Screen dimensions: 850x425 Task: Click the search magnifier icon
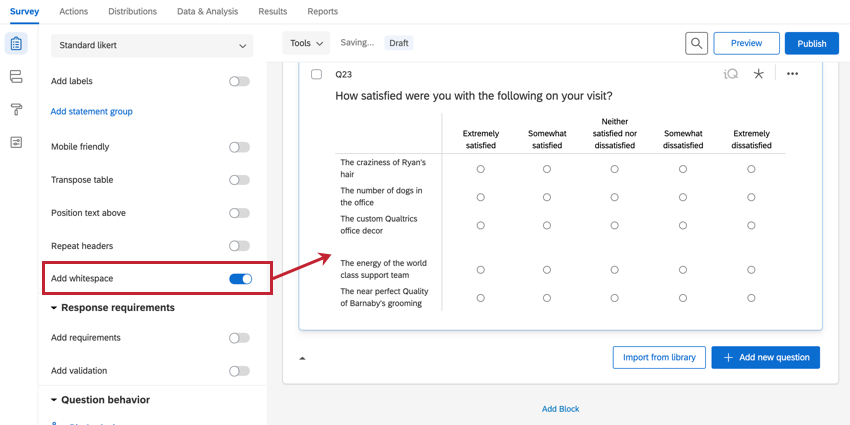[696, 43]
